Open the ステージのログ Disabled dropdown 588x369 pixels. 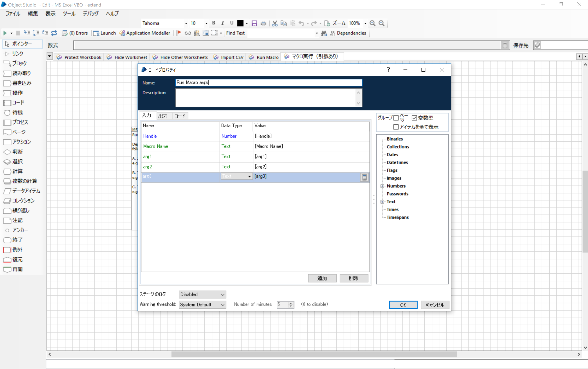202,294
